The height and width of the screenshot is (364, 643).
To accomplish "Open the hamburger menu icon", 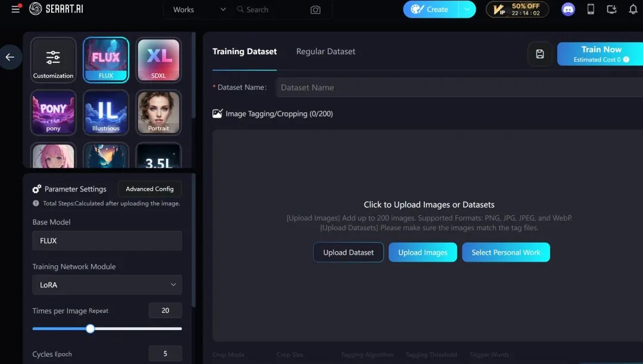I will (15, 9).
